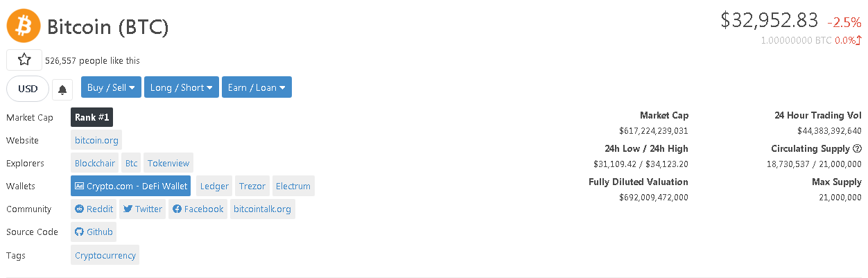
Task: Open the bitcoin.org website link
Action: point(96,140)
